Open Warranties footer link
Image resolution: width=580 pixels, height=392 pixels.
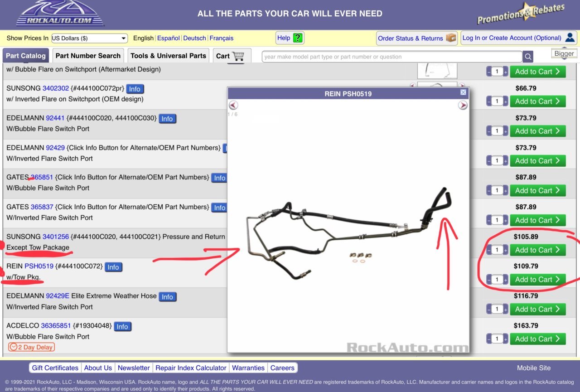point(248,368)
